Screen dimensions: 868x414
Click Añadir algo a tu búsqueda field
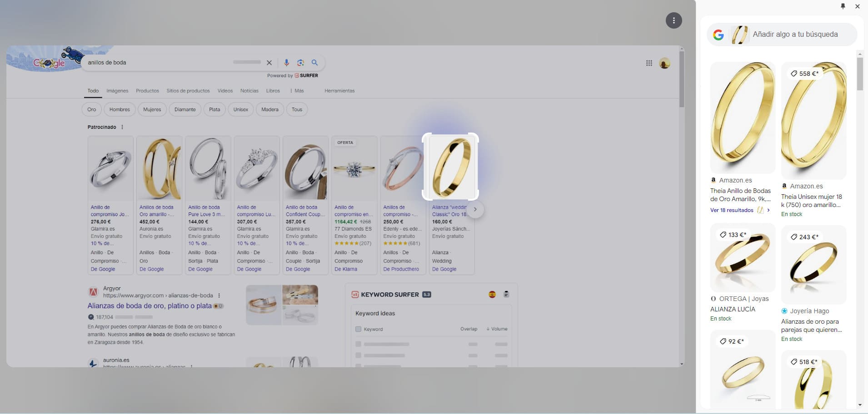point(795,34)
